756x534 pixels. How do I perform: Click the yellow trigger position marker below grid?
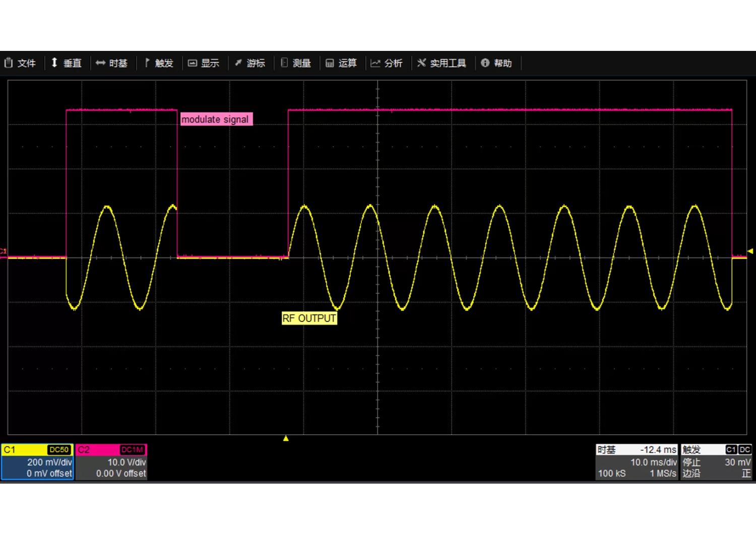point(286,438)
